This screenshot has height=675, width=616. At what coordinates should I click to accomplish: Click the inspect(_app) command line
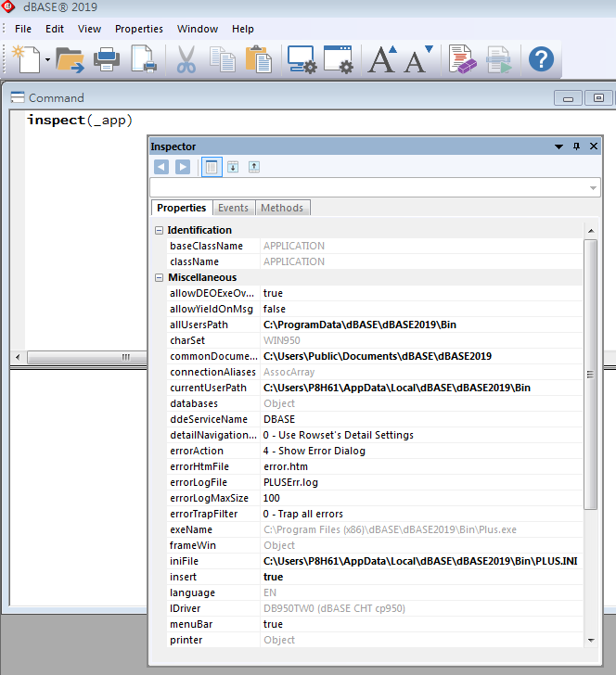click(x=80, y=121)
